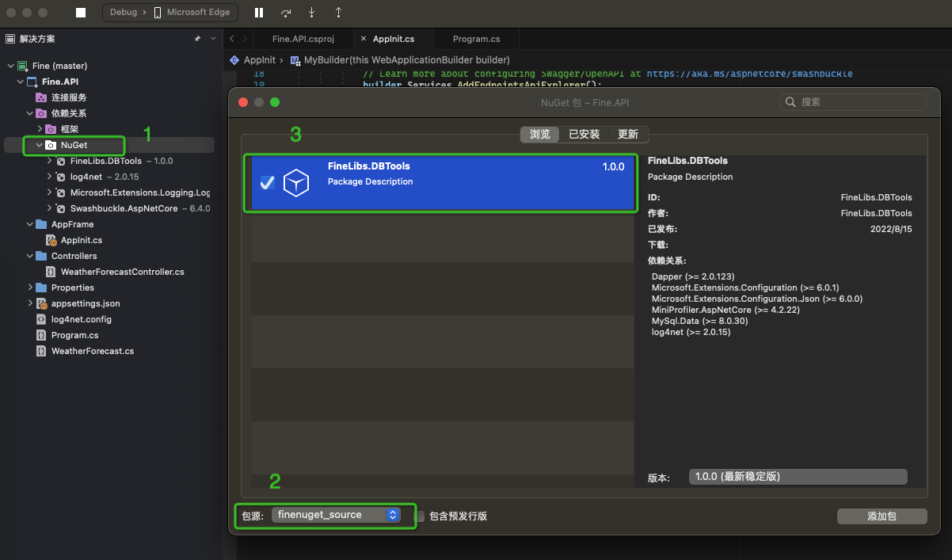952x560 pixels.
Task: Pin the solution pad with the pin icon
Action: [x=197, y=39]
